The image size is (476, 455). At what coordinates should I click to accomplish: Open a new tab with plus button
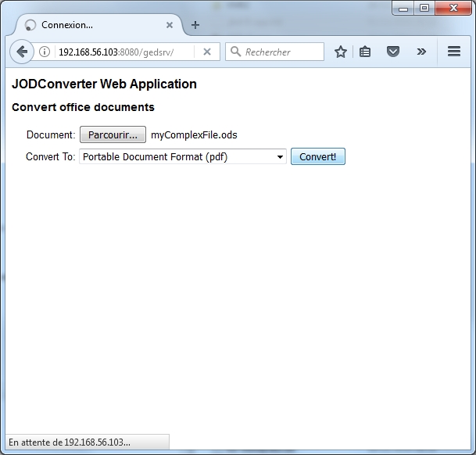[195, 25]
